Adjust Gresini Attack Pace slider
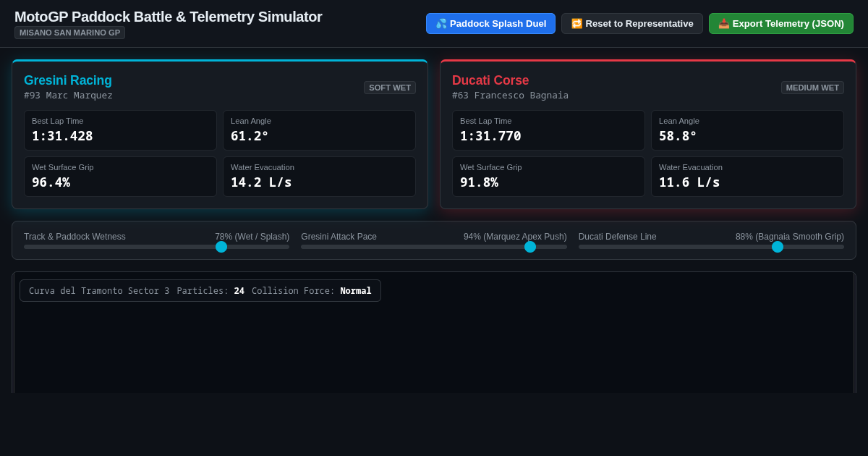This screenshot has height=456, width=868. [x=434, y=247]
